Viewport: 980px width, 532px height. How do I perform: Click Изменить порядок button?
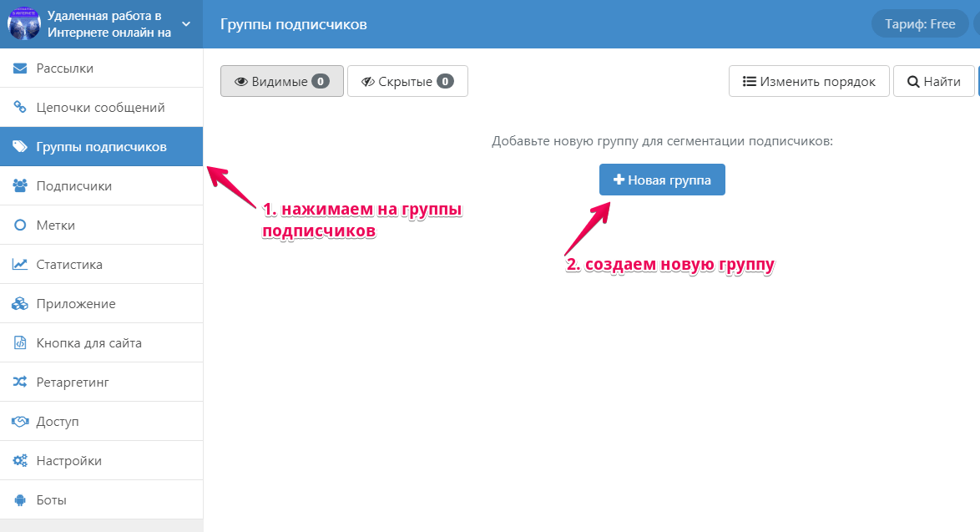tap(809, 82)
